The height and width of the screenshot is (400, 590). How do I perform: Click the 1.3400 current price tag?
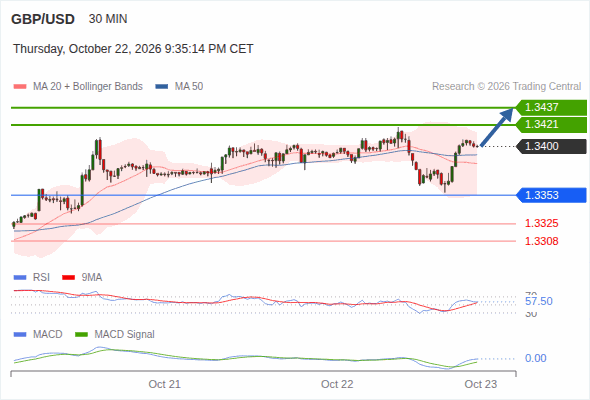pos(551,146)
